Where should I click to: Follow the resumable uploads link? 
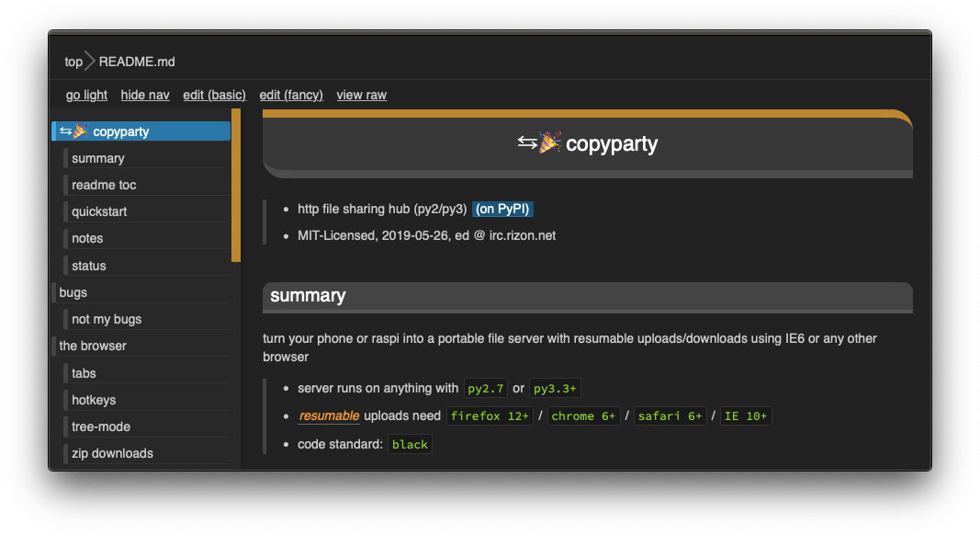pyautogui.click(x=329, y=415)
